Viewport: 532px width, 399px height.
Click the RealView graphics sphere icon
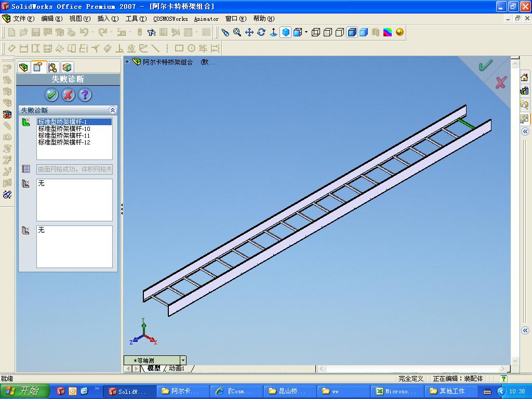click(400, 32)
